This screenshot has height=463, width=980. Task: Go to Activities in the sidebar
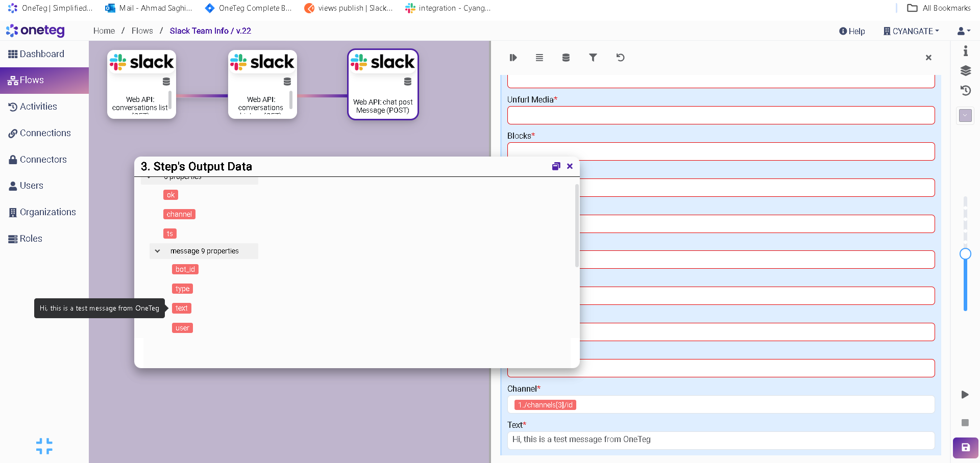coord(38,107)
